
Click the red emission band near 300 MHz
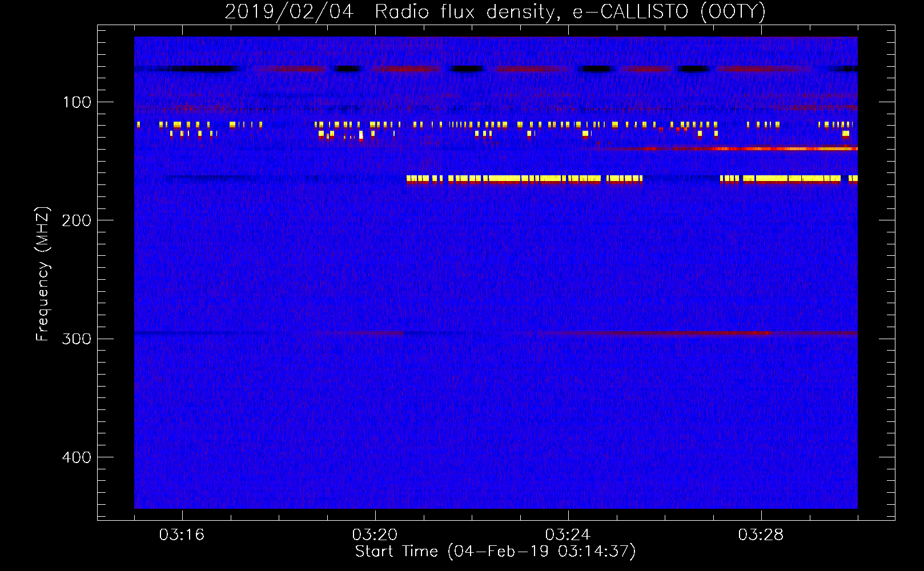tap(700, 333)
